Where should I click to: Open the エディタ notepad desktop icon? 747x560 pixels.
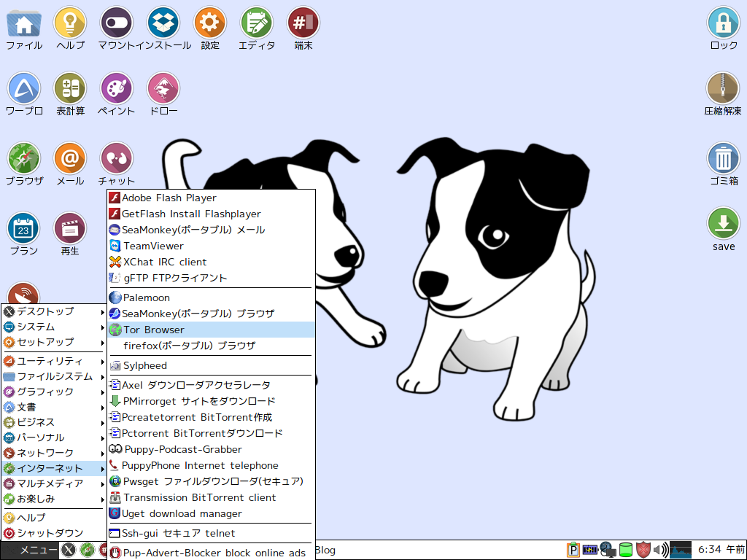256,23
